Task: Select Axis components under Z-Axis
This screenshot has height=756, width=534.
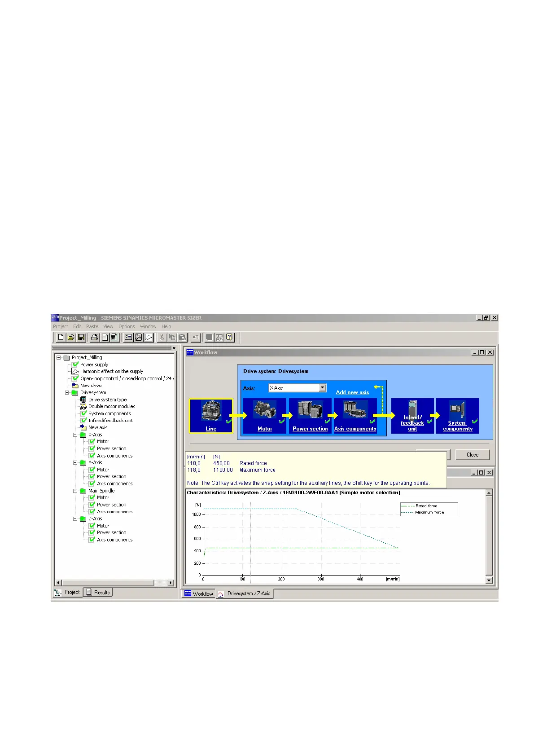Action: (x=115, y=540)
